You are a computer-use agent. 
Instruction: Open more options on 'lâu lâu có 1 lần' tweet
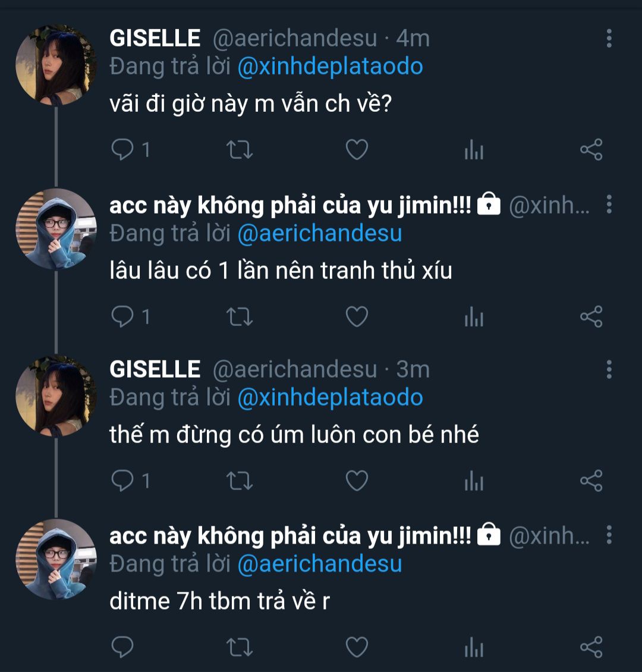tap(609, 205)
